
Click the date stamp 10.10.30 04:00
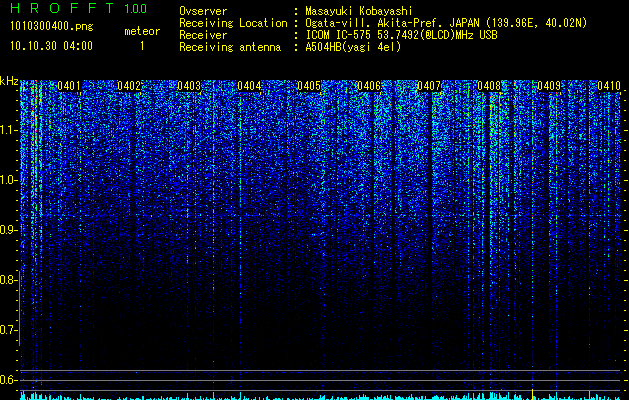tap(51, 46)
